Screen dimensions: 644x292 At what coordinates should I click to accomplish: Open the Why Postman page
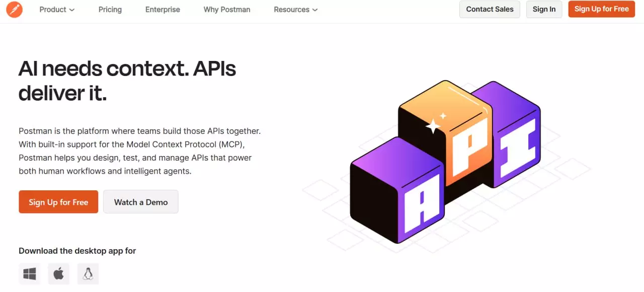pyautogui.click(x=227, y=10)
